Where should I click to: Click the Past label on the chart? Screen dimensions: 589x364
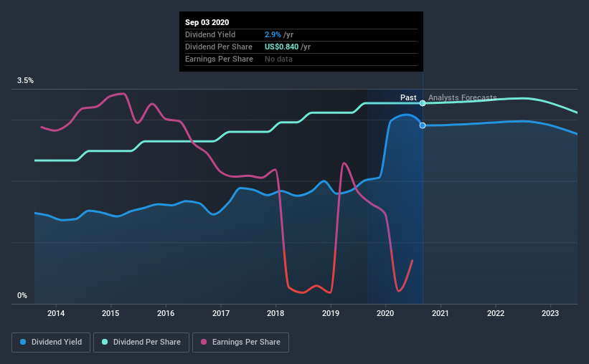click(x=408, y=97)
